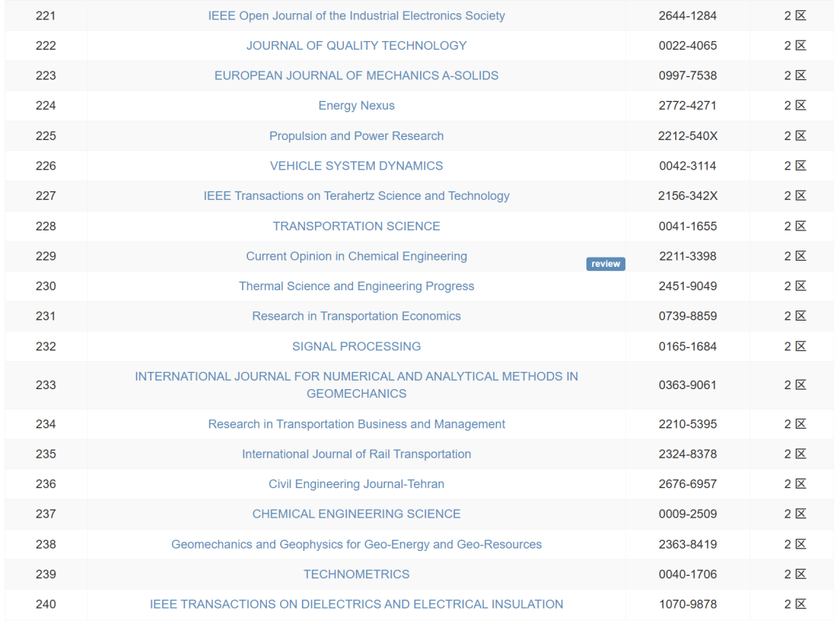Click ISSN 0363-9061
Viewport: 840px width, 621px height.
[x=688, y=384]
